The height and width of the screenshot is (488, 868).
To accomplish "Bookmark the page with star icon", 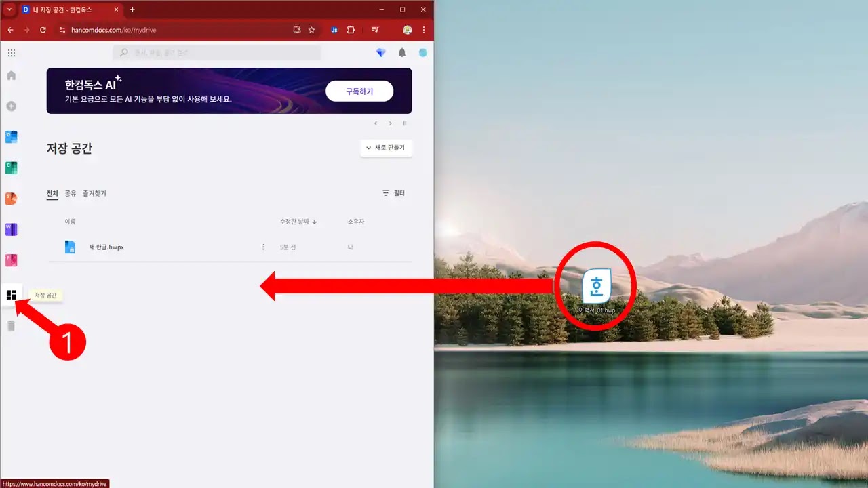I will point(312,30).
